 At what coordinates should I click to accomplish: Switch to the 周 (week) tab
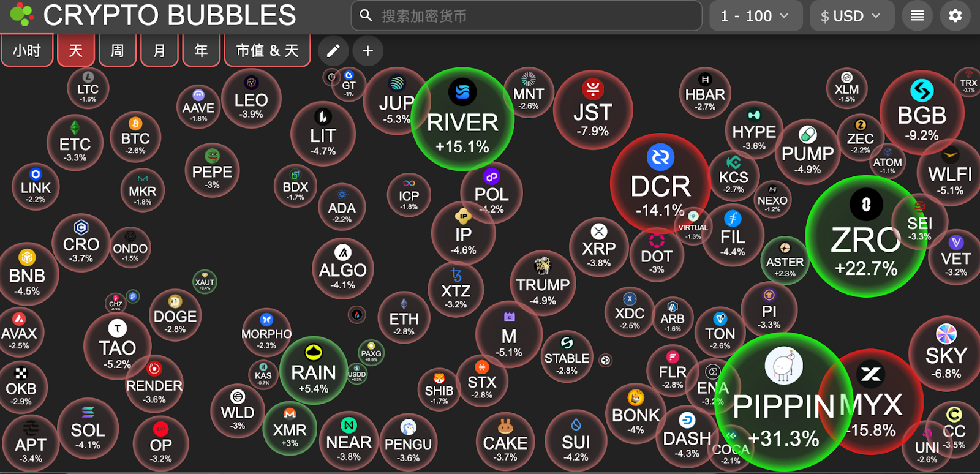tap(118, 51)
